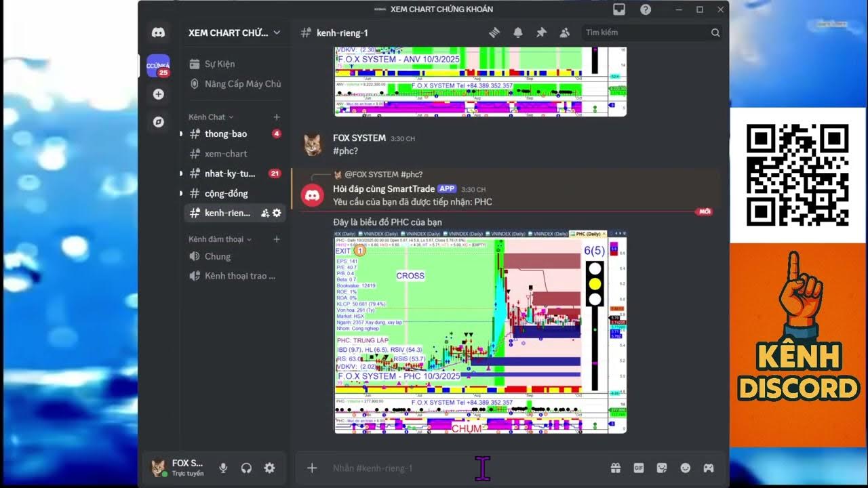Screen dimensions: 868x488
Task: Open the ANV chart image
Action: point(481,81)
